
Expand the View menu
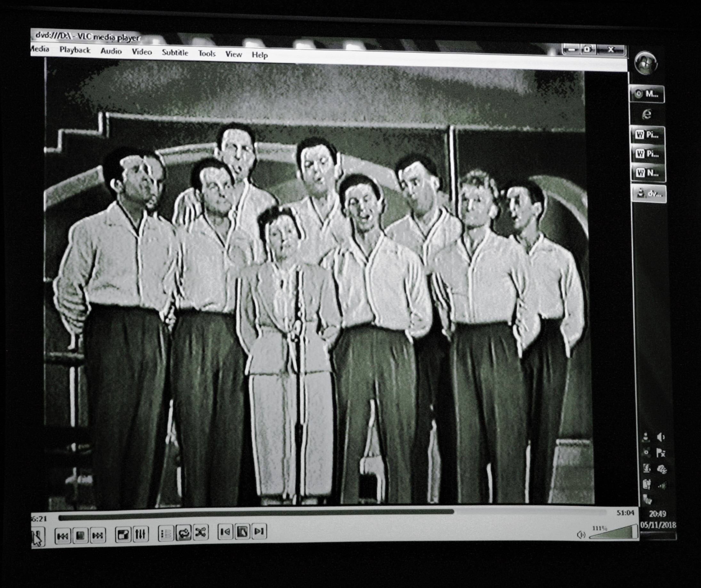pyautogui.click(x=233, y=54)
